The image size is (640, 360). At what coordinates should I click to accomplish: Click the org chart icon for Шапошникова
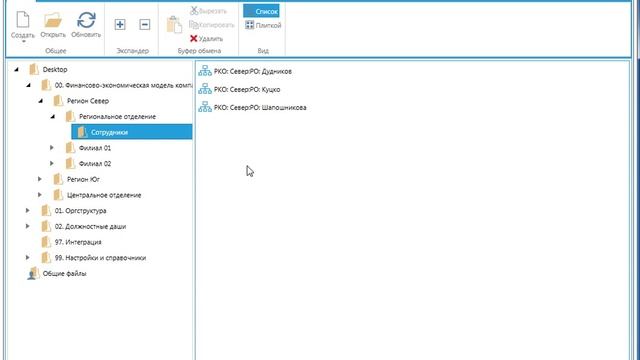point(205,107)
